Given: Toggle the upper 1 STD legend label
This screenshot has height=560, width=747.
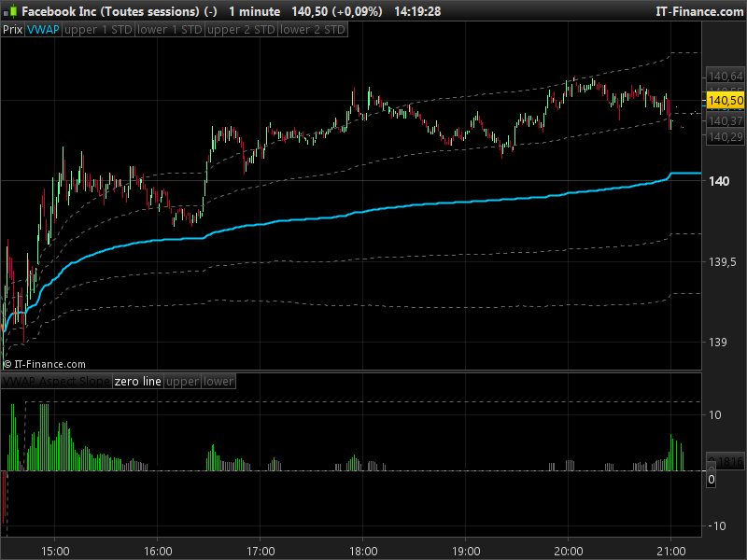Looking at the screenshot, I should point(98,30).
